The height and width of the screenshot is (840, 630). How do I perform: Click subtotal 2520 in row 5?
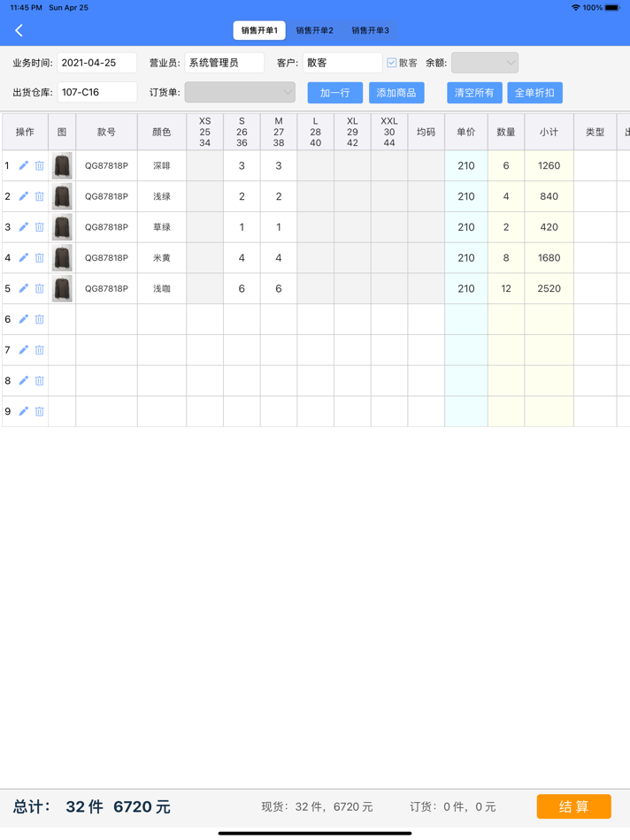click(549, 288)
